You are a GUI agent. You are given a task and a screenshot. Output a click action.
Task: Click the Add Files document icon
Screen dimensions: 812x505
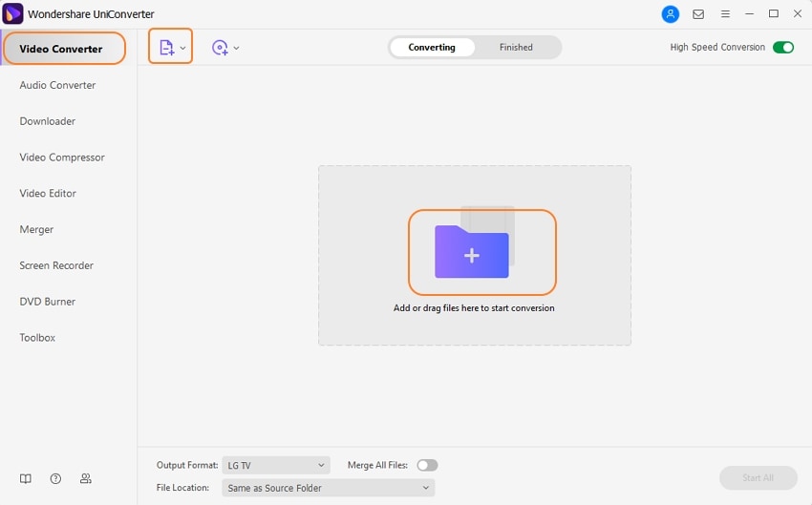[166, 48]
